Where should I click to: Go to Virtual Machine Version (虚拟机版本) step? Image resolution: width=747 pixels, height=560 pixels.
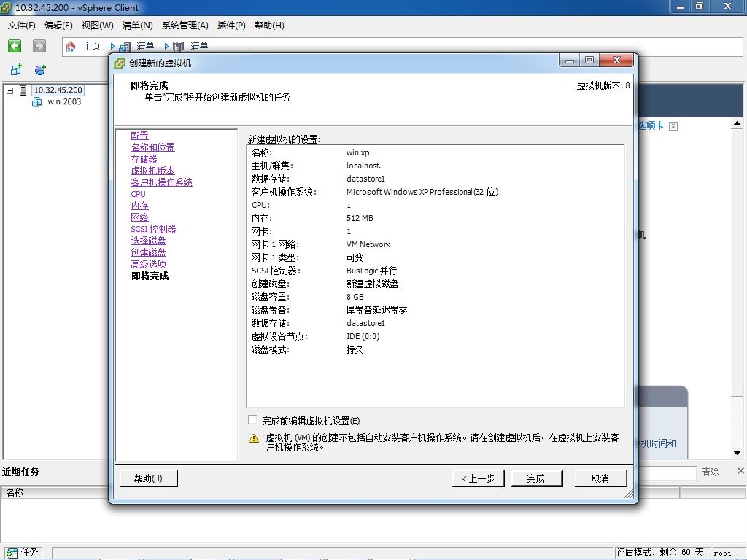point(153,171)
